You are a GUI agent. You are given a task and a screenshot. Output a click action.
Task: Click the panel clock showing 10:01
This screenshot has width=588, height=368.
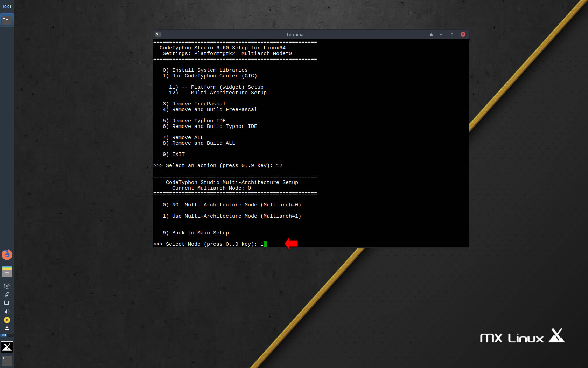point(7,7)
